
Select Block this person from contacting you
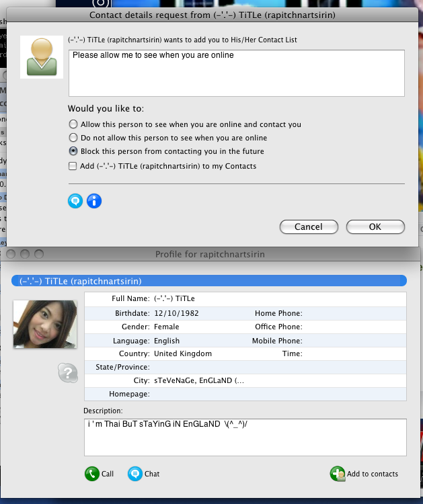pyautogui.click(x=73, y=151)
